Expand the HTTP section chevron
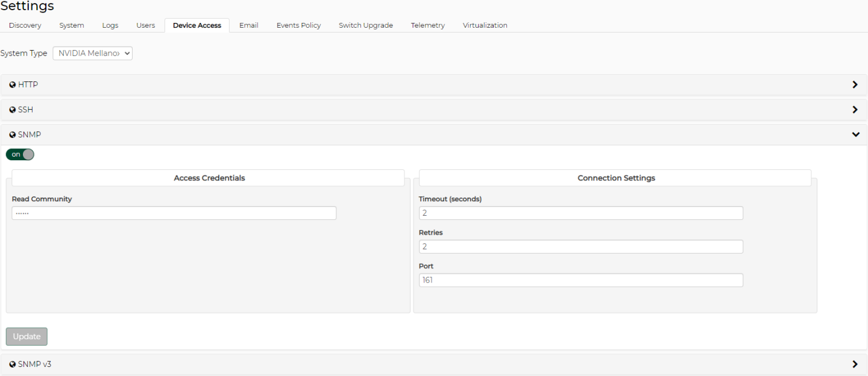Screen dimensions: 868x376 pos(855,85)
